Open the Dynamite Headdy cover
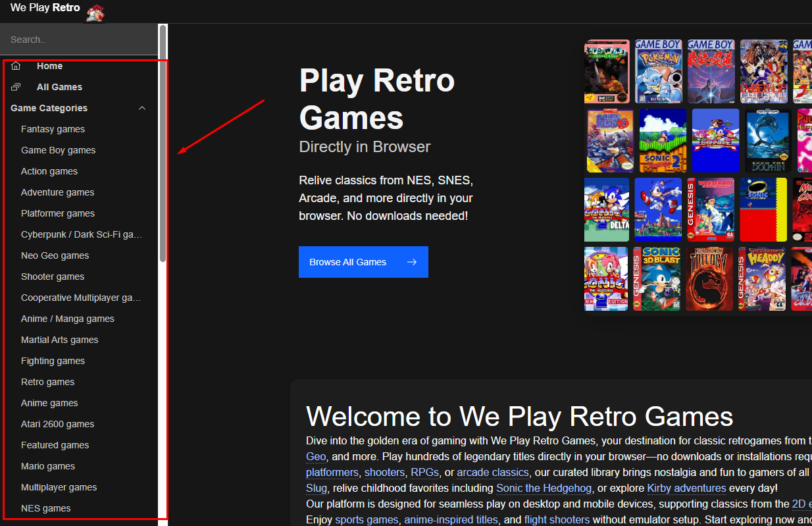 762,278
